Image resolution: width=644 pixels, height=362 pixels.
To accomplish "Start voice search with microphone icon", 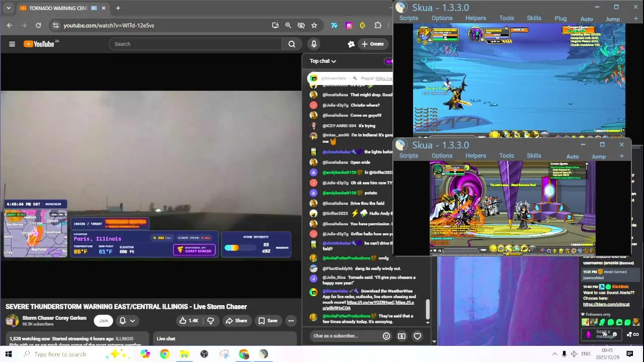I will 314,44.
